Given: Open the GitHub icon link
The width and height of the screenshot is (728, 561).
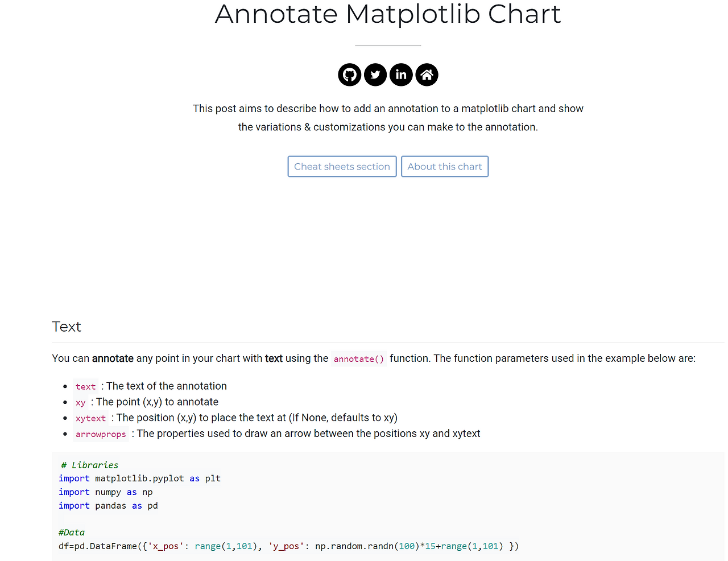Looking at the screenshot, I should (x=349, y=75).
